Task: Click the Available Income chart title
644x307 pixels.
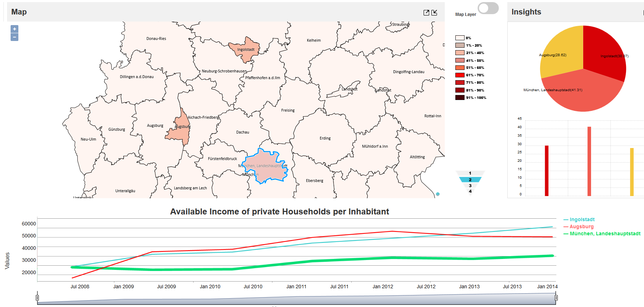Action: tap(279, 212)
